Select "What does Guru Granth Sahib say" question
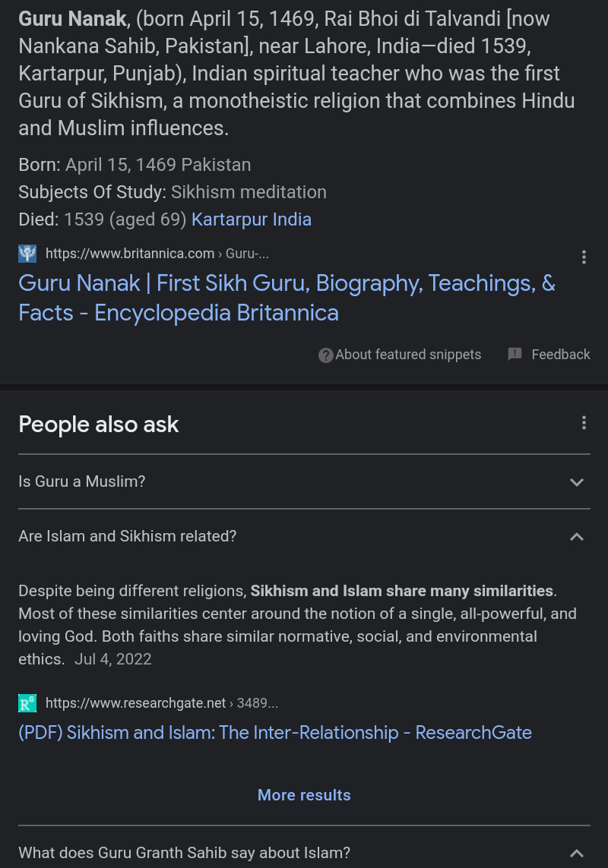The width and height of the screenshot is (608, 868). (x=185, y=853)
